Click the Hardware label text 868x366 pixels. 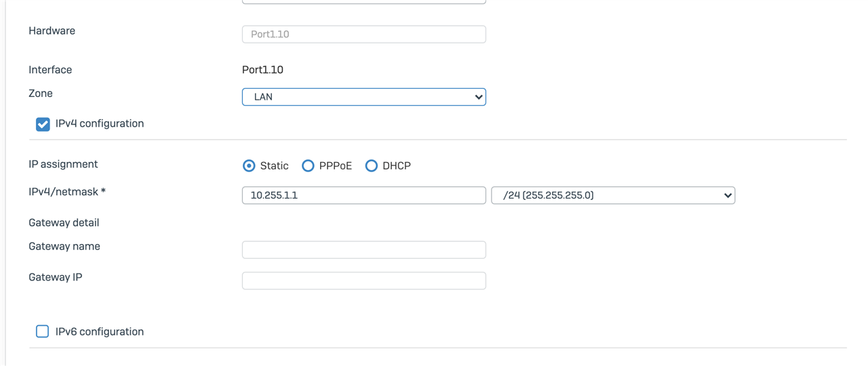[x=52, y=30]
